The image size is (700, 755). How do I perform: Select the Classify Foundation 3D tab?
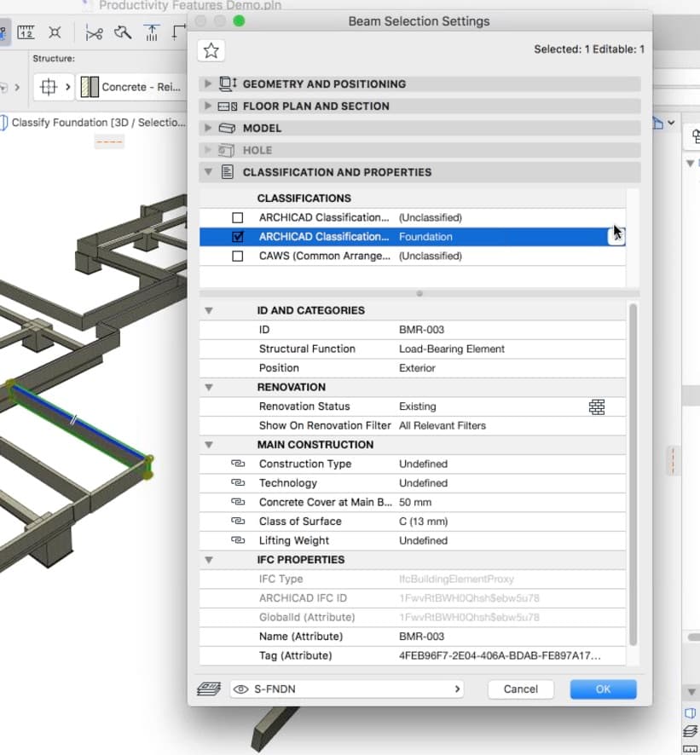93,123
